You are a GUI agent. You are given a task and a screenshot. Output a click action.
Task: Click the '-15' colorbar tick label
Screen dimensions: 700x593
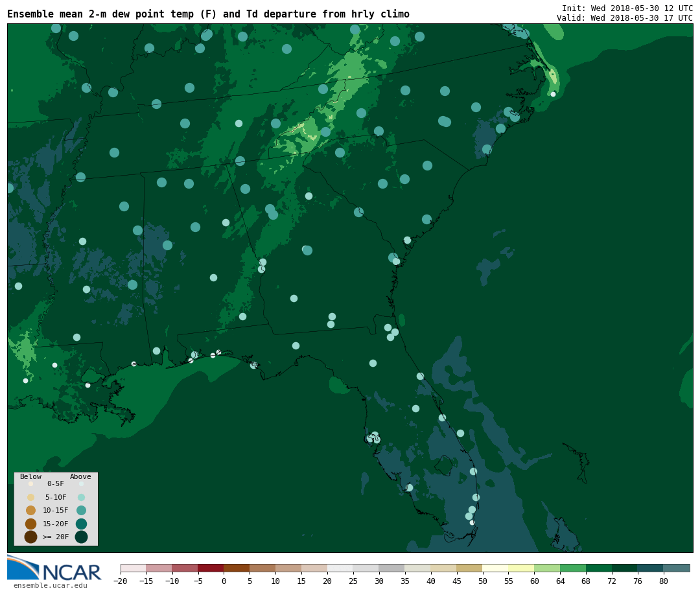tap(146, 581)
